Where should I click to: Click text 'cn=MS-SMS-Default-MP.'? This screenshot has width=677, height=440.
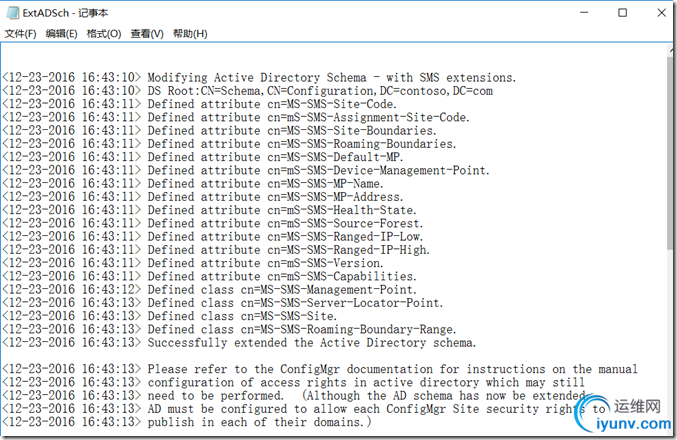tap(335, 157)
